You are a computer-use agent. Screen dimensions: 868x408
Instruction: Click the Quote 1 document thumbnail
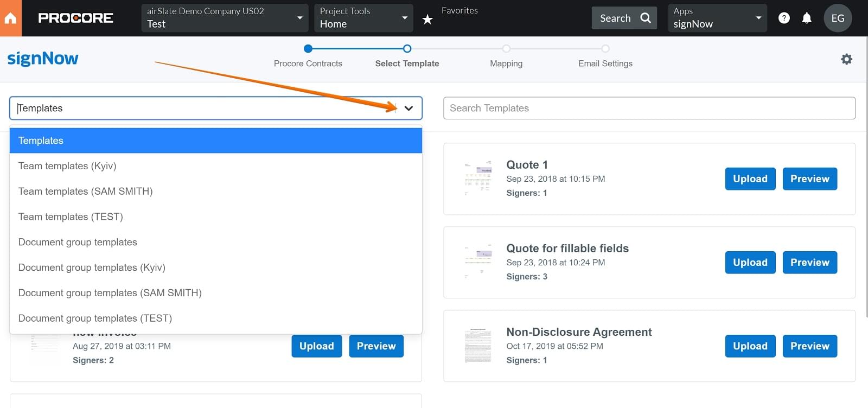(478, 178)
